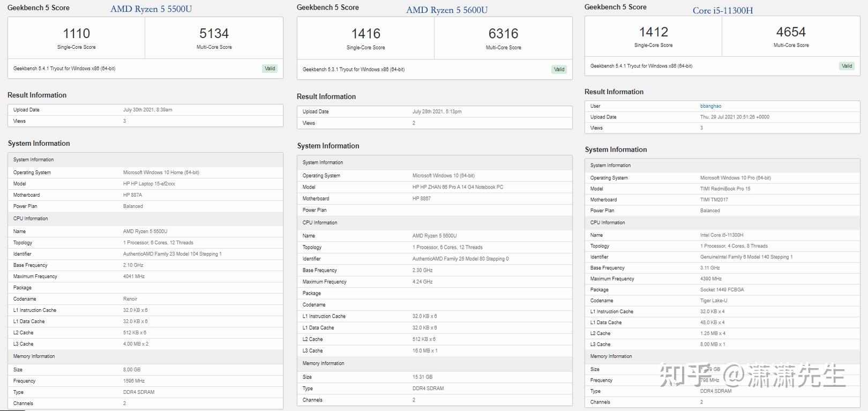
Task: Click the base frequency value "3.11 GHz"
Action: pos(710,268)
